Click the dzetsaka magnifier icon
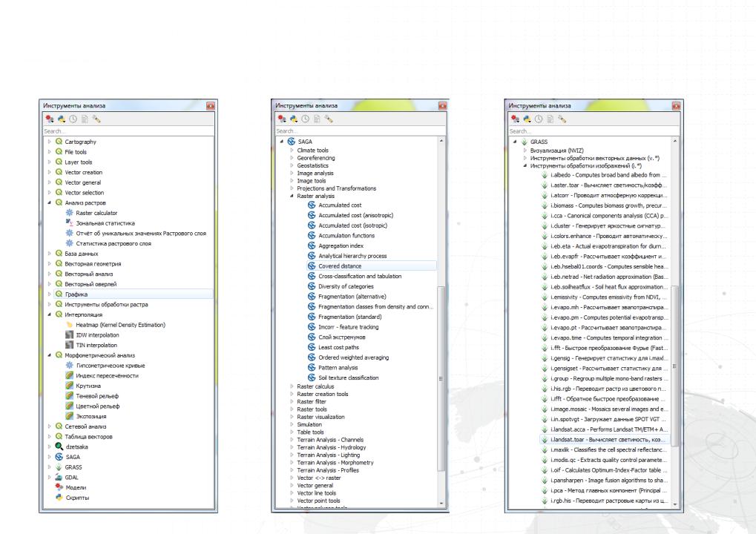756x534 pixels. [59, 446]
